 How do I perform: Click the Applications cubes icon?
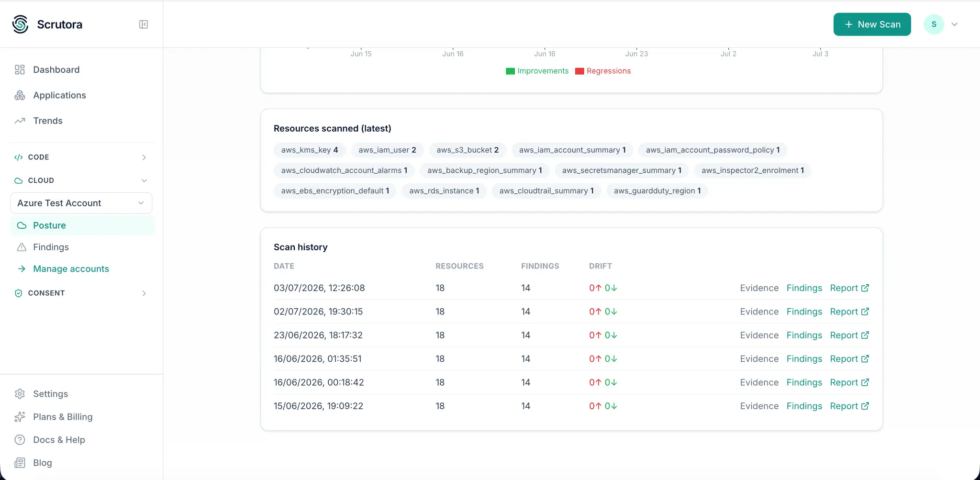point(20,95)
